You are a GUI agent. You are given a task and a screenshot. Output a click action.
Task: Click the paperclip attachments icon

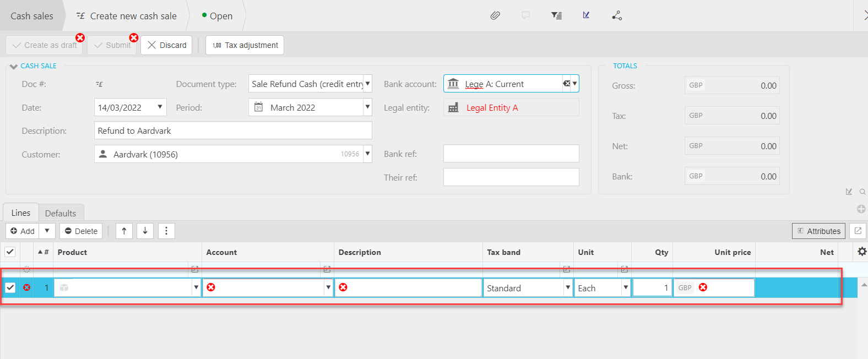tap(495, 15)
